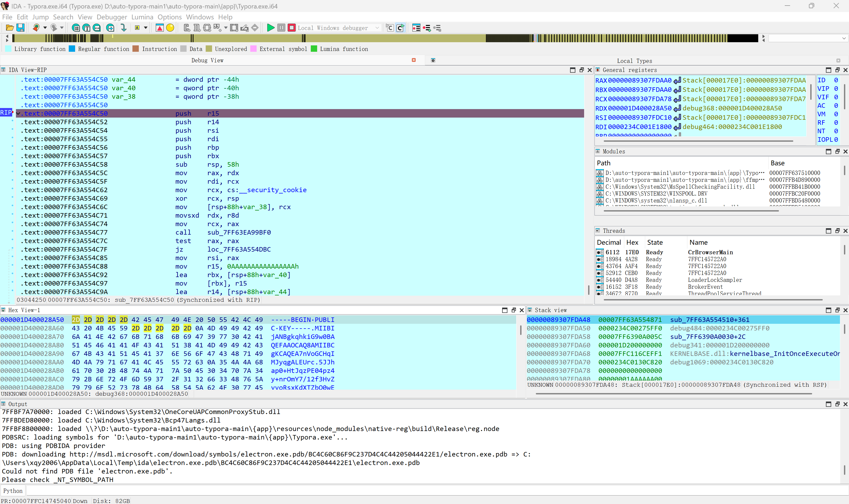Click the yellow circle toolbar icon
849x504 pixels.
coord(170,28)
